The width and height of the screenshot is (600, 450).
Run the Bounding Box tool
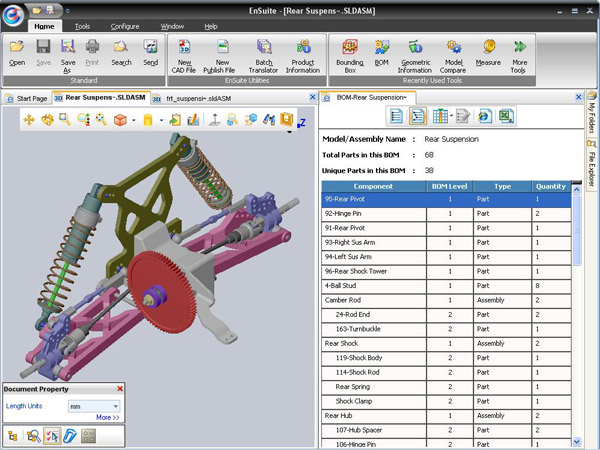[x=350, y=56]
